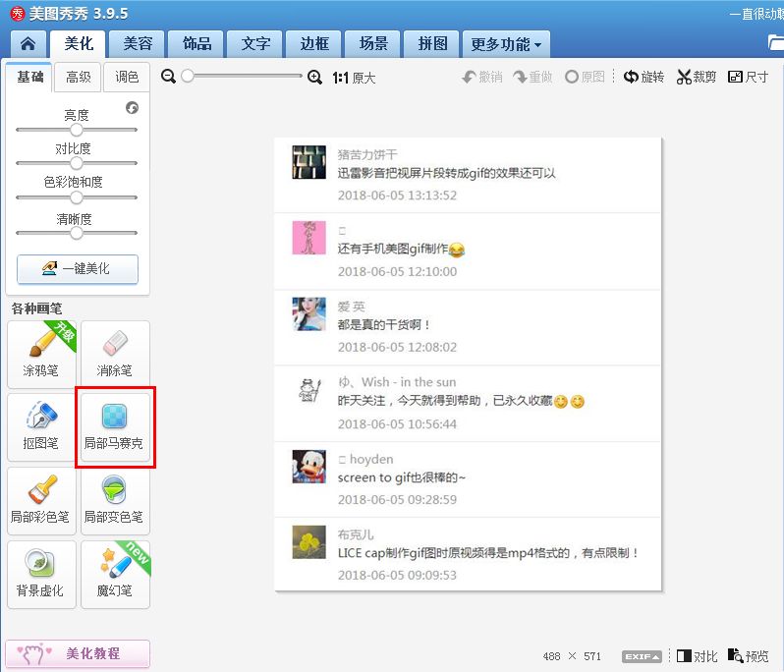Toggle the 对比 before/after comparison view
784x672 pixels.
click(698, 656)
